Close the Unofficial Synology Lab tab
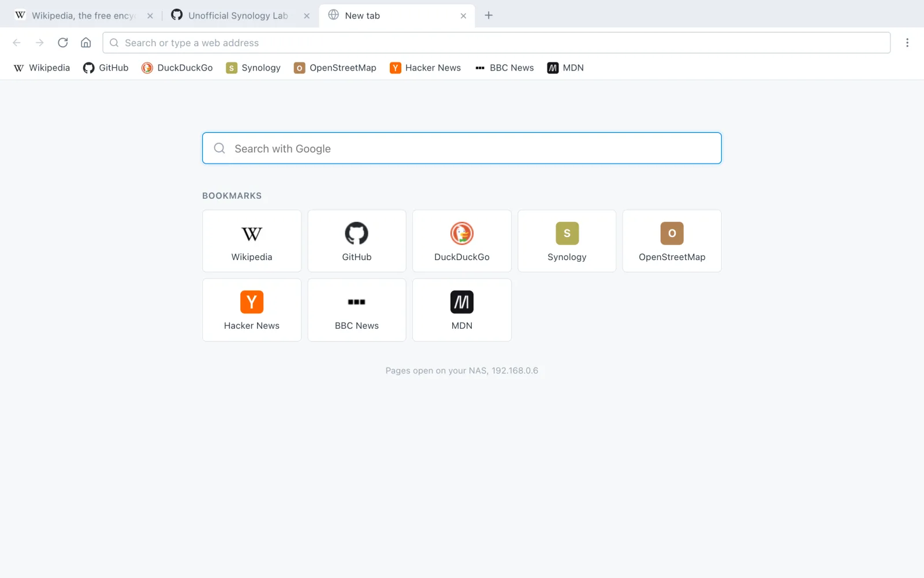 [x=307, y=16]
